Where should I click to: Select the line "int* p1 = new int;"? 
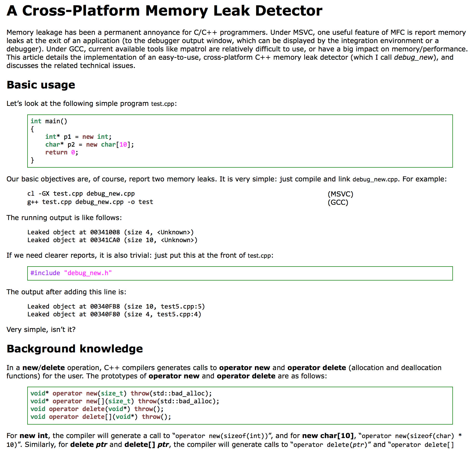pos(78,137)
